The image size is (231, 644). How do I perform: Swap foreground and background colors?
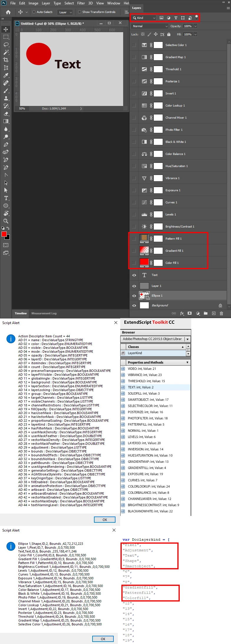point(8,228)
